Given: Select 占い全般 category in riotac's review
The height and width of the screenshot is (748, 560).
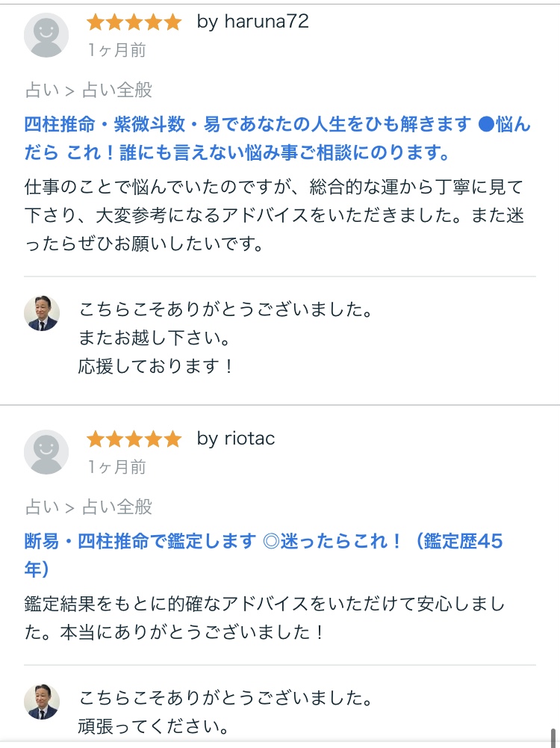Looking at the screenshot, I should click(117, 508).
